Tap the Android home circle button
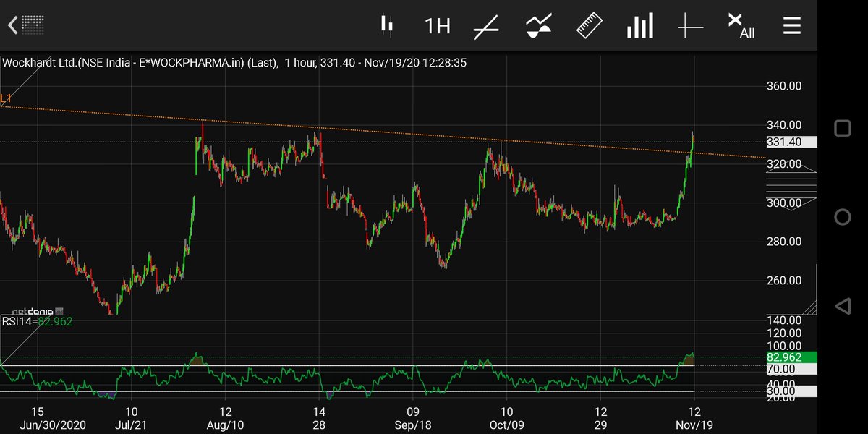The image size is (868, 434). pyautogui.click(x=843, y=217)
